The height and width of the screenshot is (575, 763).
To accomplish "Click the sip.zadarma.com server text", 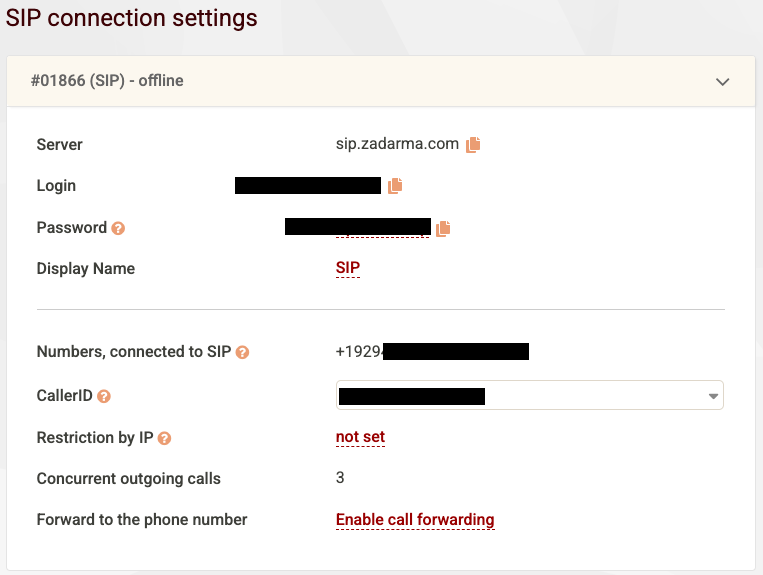I will coord(397,144).
